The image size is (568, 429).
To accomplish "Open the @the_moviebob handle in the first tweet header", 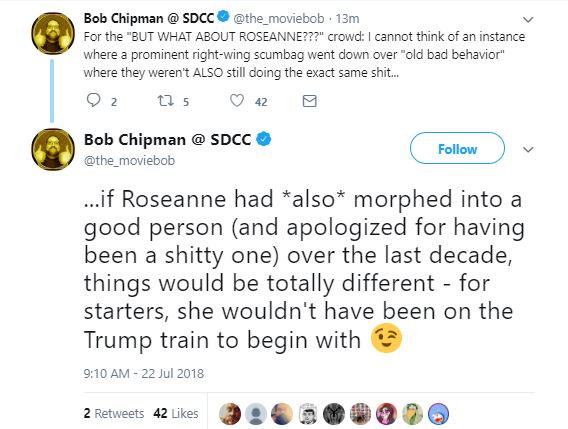I will (x=280, y=18).
